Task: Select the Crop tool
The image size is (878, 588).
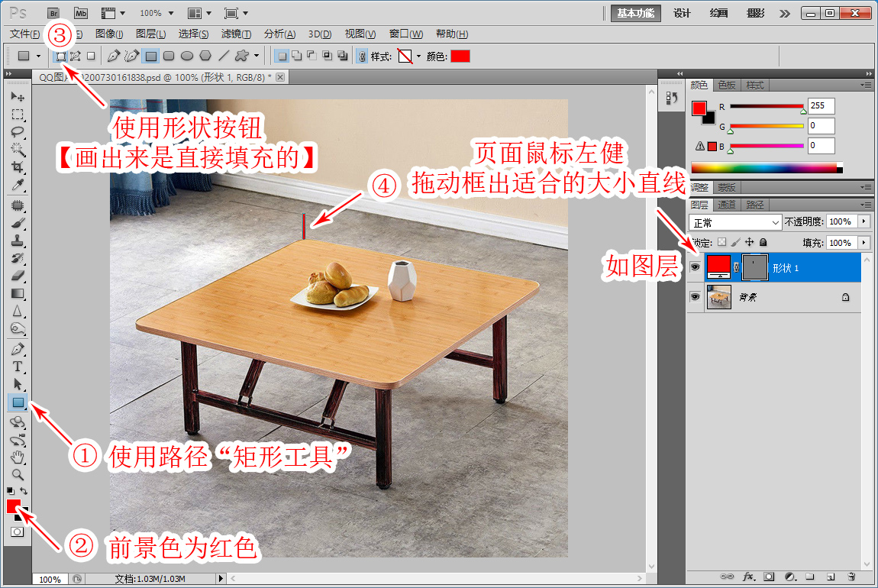Action: click(18, 167)
